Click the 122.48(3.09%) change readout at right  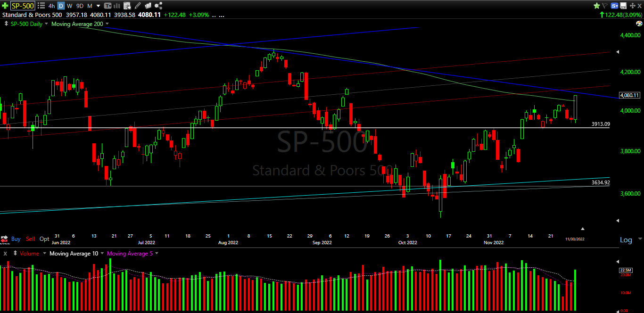click(x=620, y=15)
